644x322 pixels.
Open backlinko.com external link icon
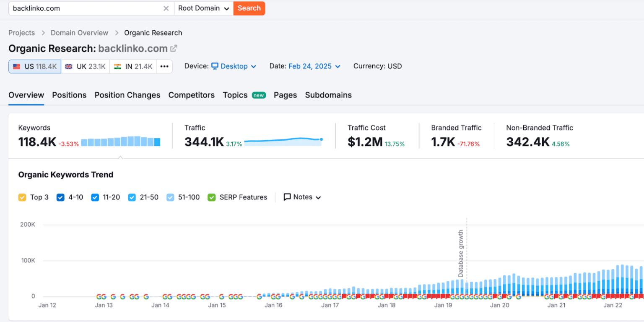[174, 49]
